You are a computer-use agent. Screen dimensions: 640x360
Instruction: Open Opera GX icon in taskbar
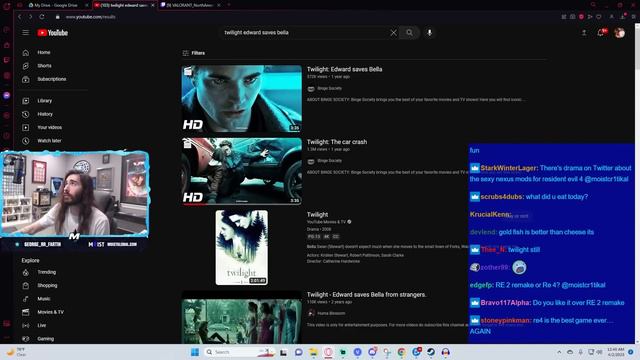[x=328, y=352]
